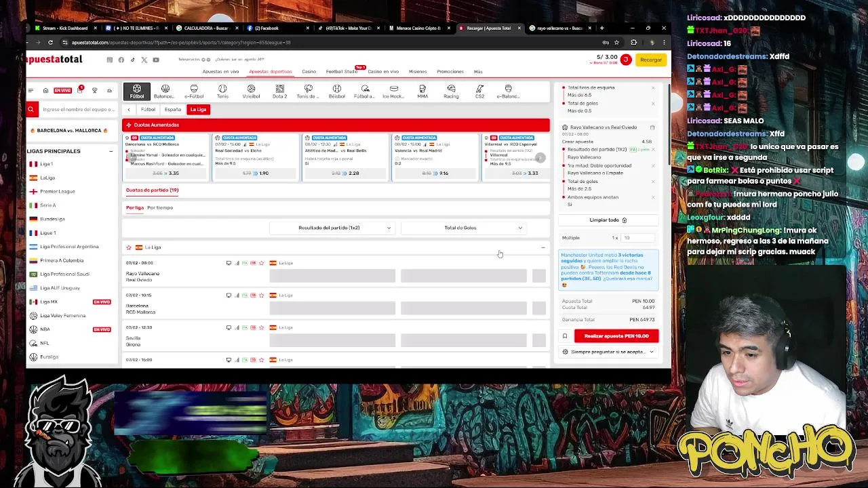The height and width of the screenshot is (488, 868).
Task: Reload the browser page
Action: (50, 42)
